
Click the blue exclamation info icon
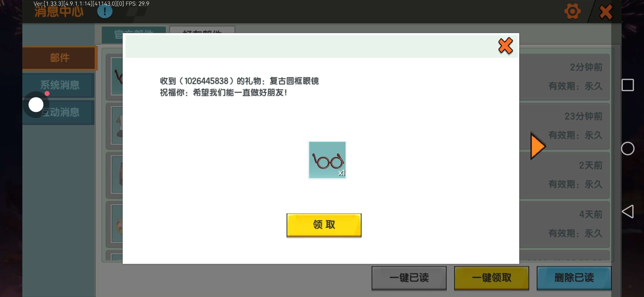pos(105,12)
